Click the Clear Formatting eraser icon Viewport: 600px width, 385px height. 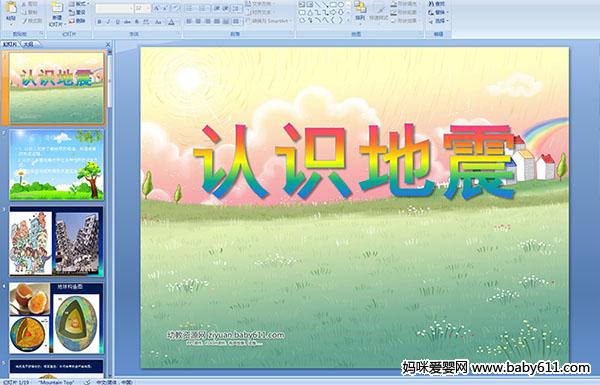tap(176, 8)
